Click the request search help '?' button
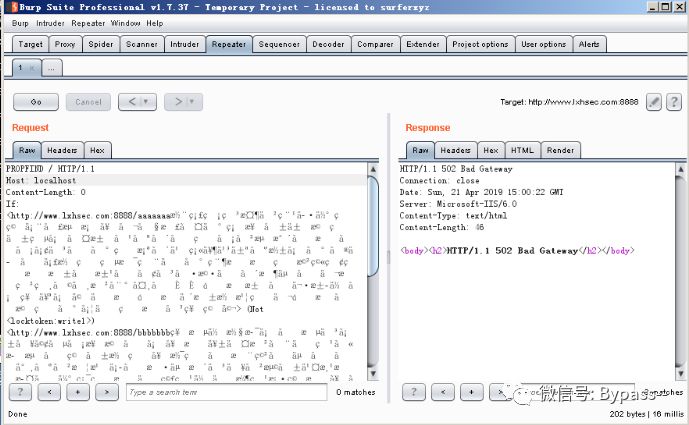Screen dimensions: 689x425 (20, 392)
